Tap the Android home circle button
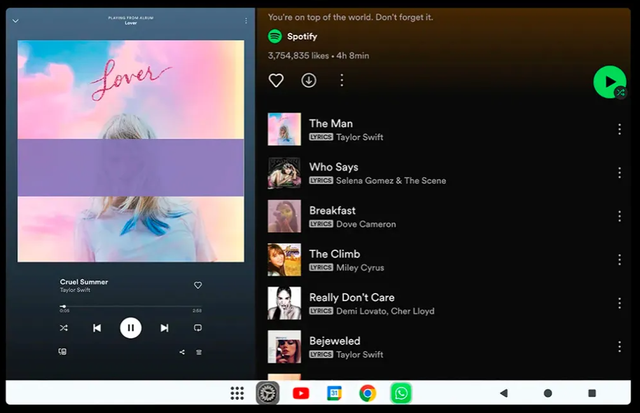This screenshot has width=640, height=413. (548, 393)
